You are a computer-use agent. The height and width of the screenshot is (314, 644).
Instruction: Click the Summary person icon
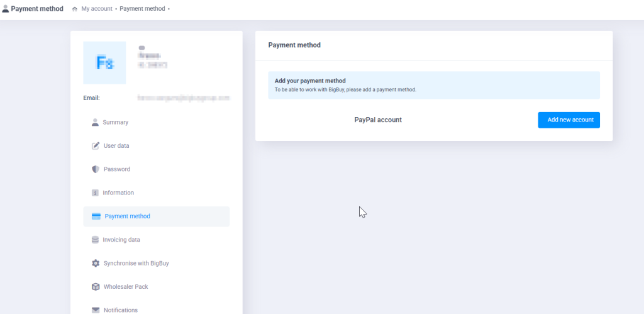click(x=96, y=122)
